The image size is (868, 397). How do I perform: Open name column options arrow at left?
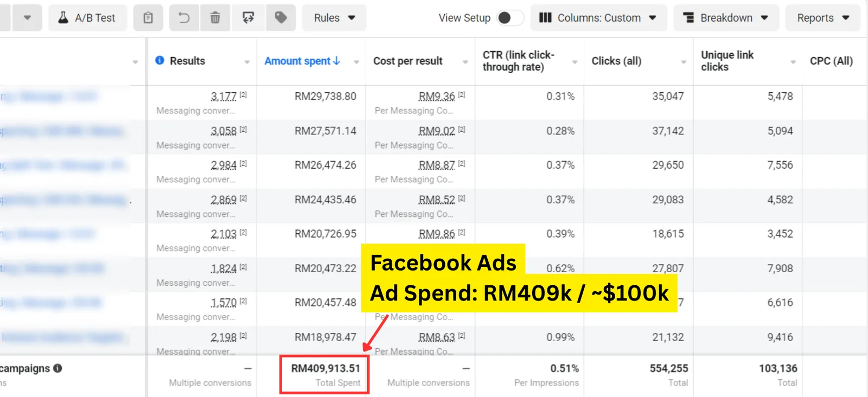pos(135,62)
